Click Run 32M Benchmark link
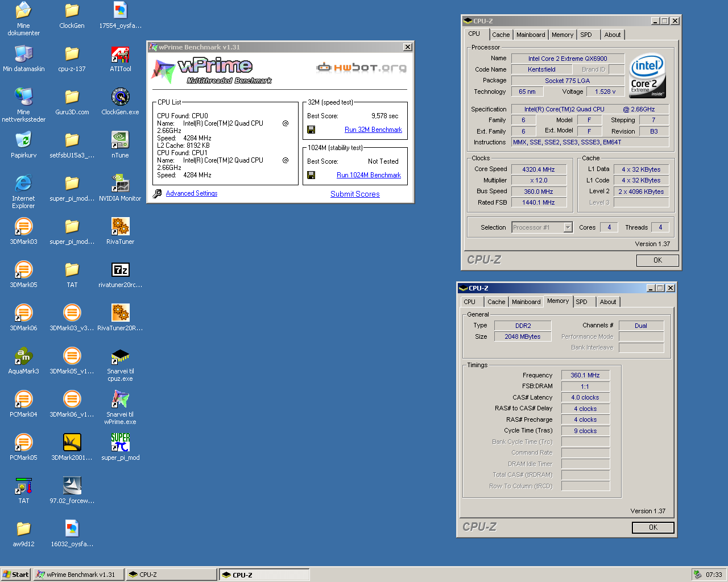Image resolution: width=728 pixels, height=582 pixels. click(x=373, y=130)
